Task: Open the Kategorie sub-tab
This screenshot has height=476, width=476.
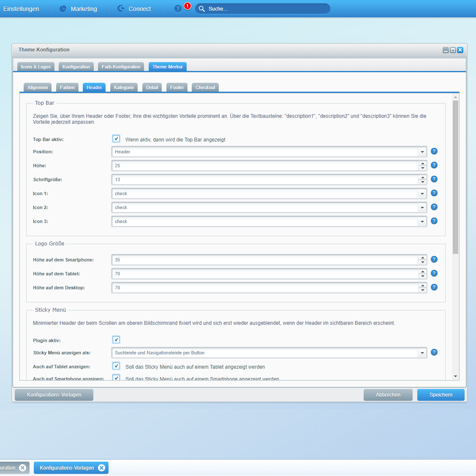Action: (x=124, y=87)
